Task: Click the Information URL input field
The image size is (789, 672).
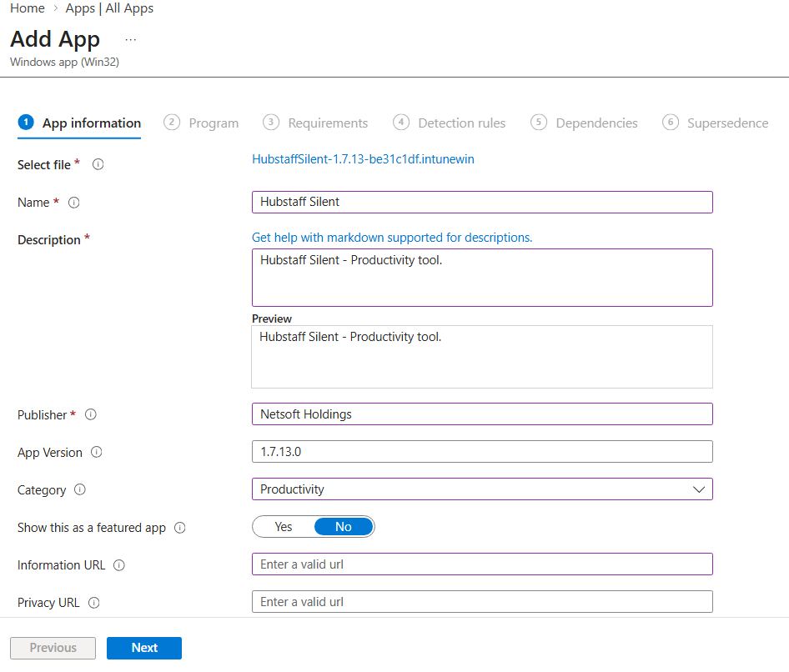Action: pos(482,564)
